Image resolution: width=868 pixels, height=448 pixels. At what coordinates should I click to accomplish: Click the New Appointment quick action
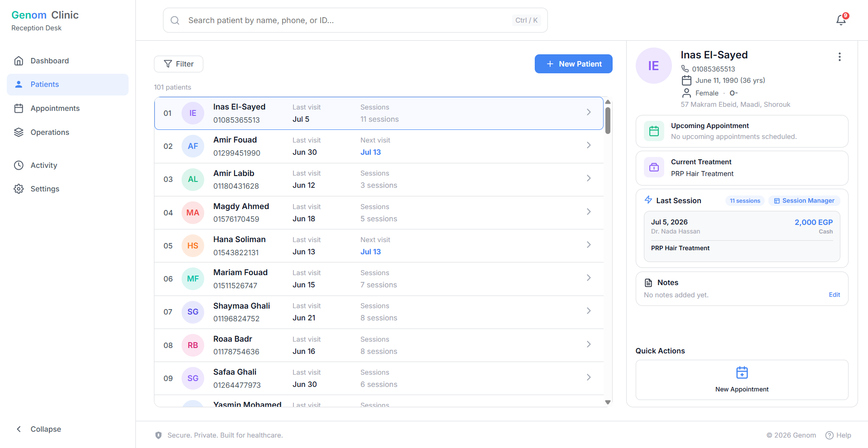tap(742, 380)
